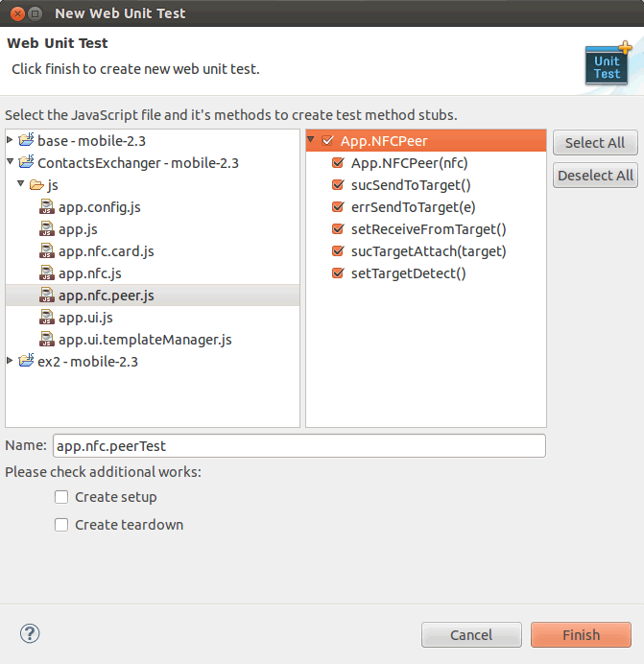Select app.nfc.js in the file tree
The height and width of the screenshot is (664, 644).
tap(90, 273)
